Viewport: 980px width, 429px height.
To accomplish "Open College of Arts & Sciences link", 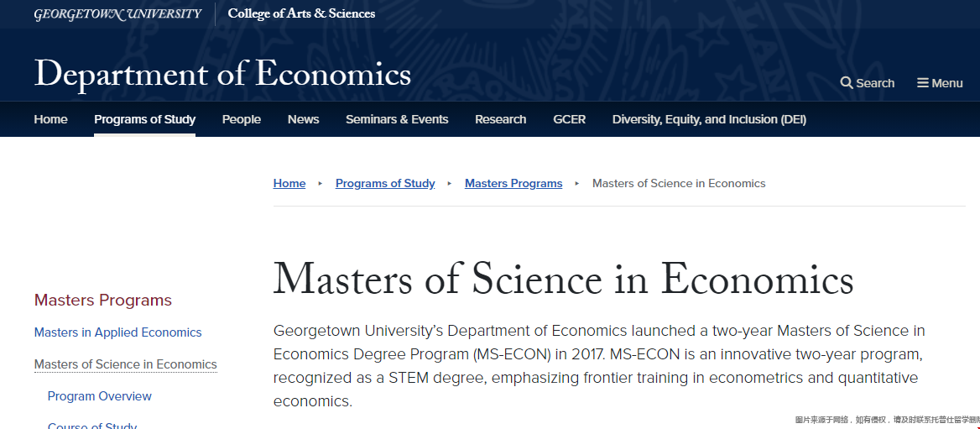I will [x=301, y=13].
